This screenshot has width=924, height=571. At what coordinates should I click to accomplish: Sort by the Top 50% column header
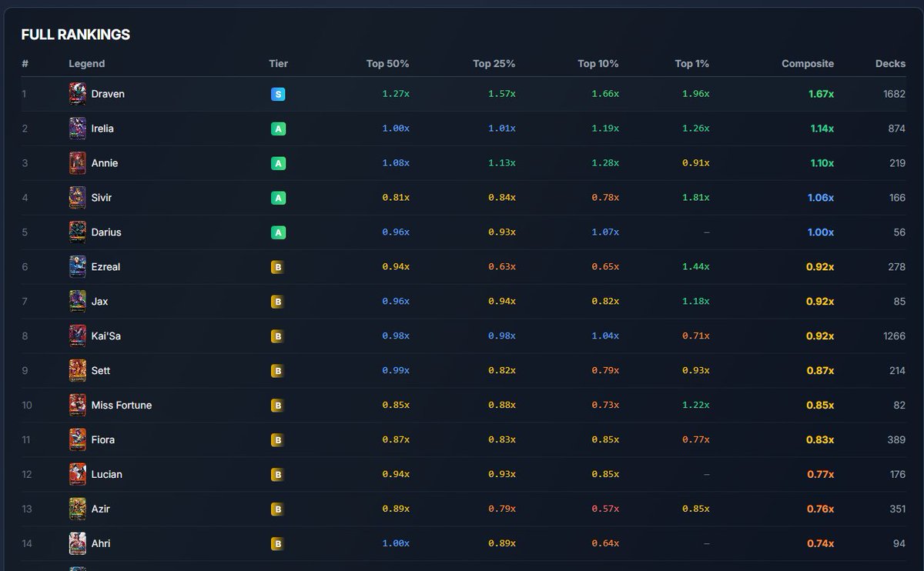pyautogui.click(x=387, y=64)
